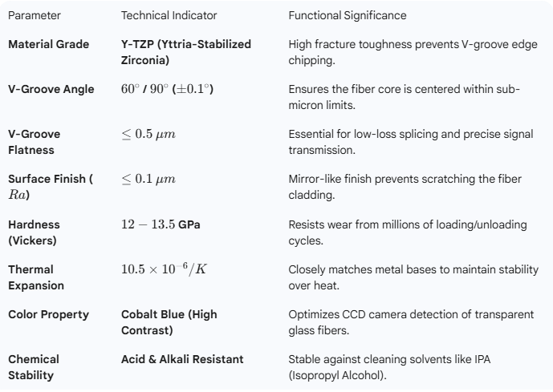Click the Color Property row label
The image size is (553, 392).
pyautogui.click(x=47, y=314)
